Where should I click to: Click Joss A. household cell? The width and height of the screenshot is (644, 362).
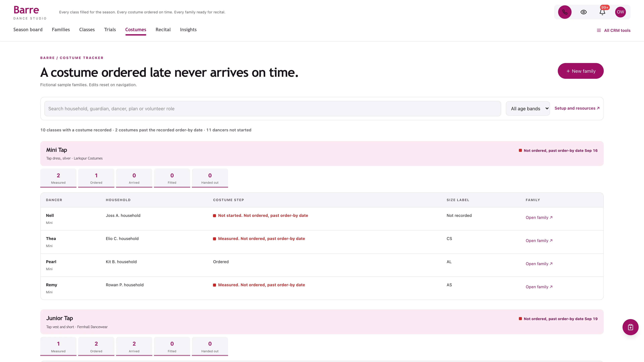coord(123,216)
